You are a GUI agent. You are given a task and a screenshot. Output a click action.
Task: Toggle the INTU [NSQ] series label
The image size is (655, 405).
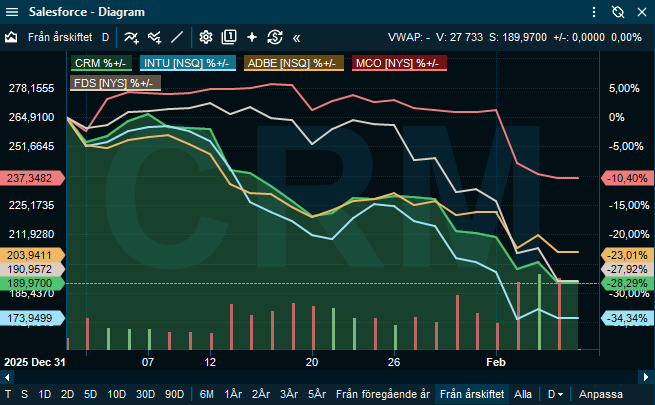pyautogui.click(x=186, y=63)
